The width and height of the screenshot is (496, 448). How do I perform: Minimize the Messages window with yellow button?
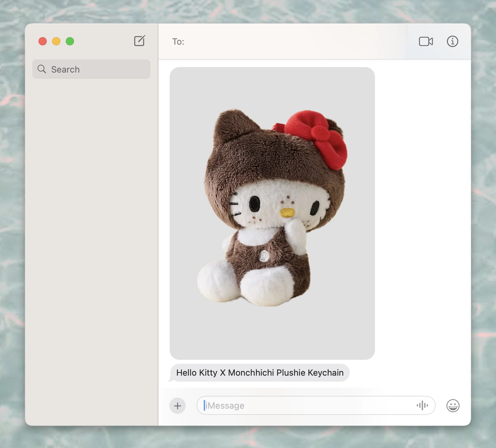(x=56, y=41)
